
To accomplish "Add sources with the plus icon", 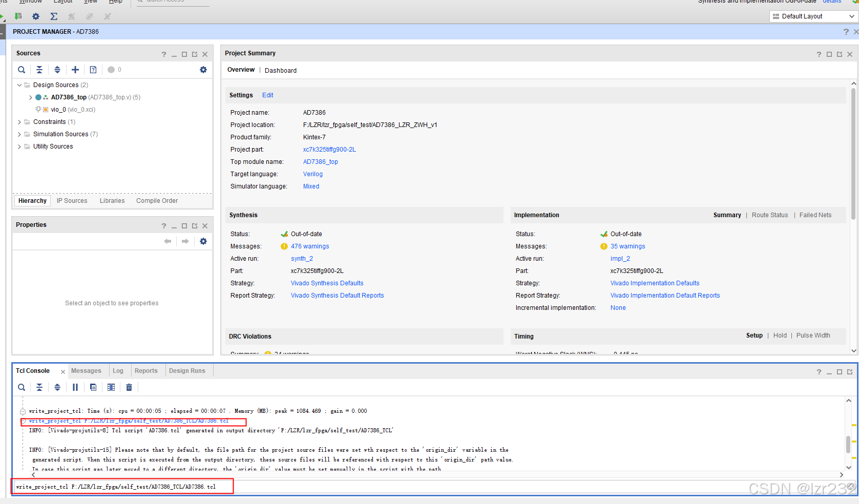I will pyautogui.click(x=75, y=70).
